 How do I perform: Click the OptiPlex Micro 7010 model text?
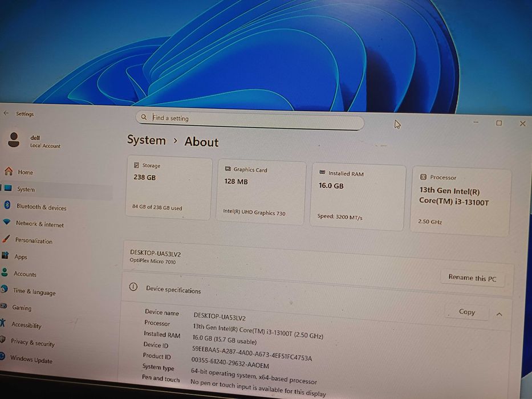tap(153, 261)
